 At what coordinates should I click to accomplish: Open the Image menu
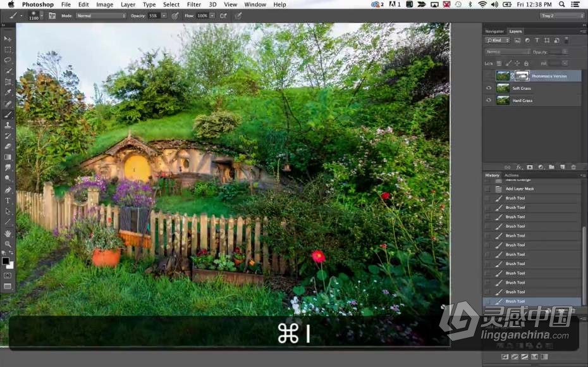click(x=104, y=4)
